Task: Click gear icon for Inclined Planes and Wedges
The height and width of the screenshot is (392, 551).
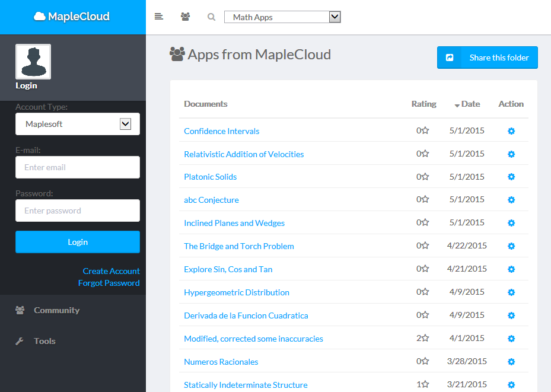Action: pos(511,223)
